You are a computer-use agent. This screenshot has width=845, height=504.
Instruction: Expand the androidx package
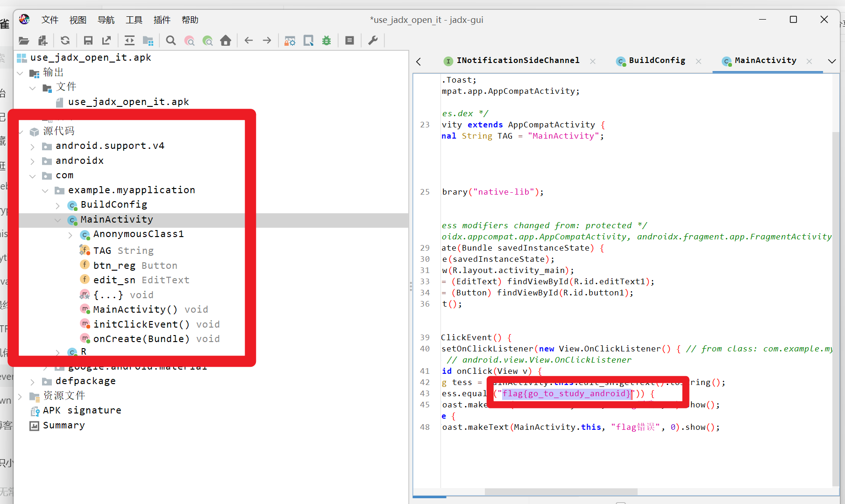point(32,161)
